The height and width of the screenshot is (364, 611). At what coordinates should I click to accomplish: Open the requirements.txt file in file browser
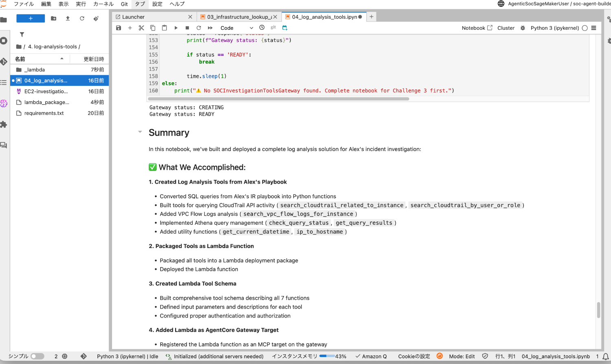[x=44, y=113]
